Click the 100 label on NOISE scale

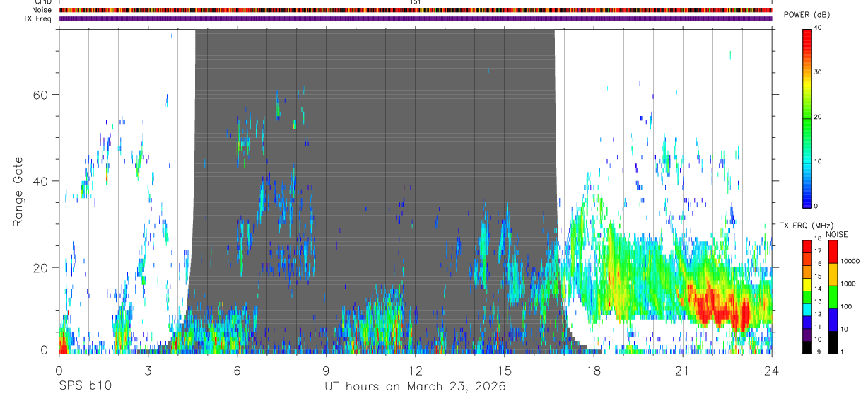847,306
